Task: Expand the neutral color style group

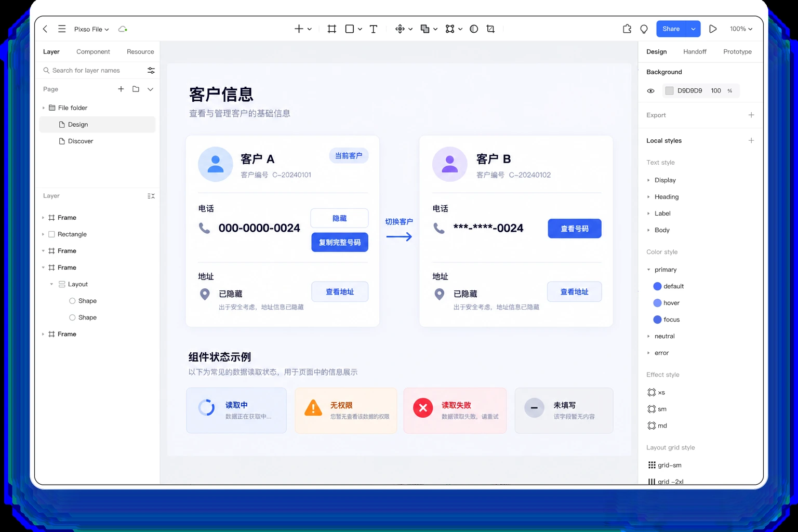Action: [648, 336]
